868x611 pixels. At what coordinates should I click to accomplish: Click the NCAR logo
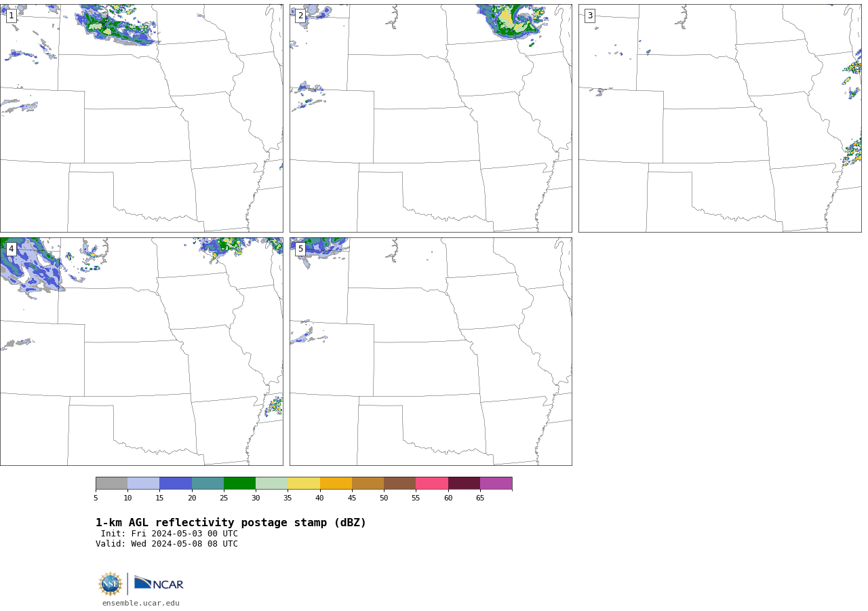[x=159, y=583]
